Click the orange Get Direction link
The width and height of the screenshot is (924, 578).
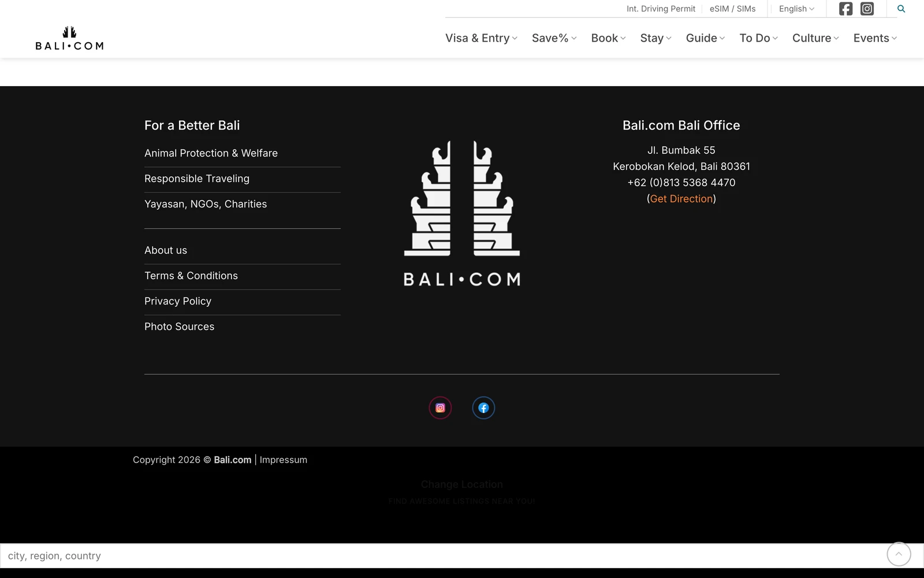coord(681,199)
